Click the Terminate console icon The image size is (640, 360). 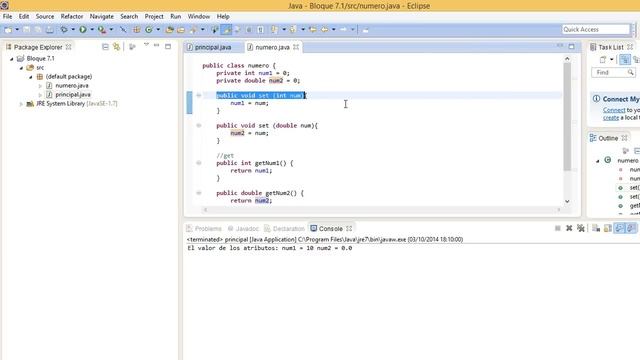click(x=558, y=228)
